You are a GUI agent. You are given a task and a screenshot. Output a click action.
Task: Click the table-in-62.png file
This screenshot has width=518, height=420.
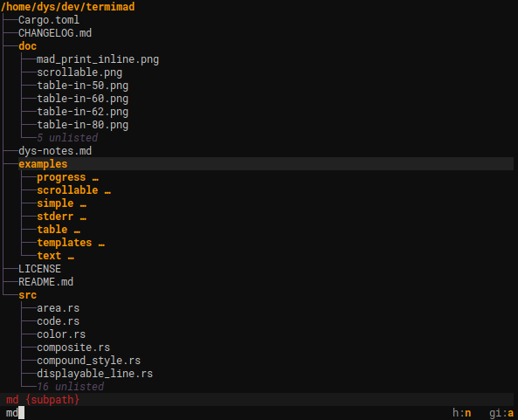coord(83,112)
